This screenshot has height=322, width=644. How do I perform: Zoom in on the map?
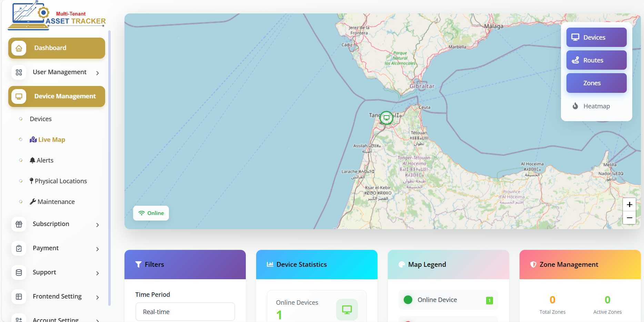pyautogui.click(x=629, y=205)
